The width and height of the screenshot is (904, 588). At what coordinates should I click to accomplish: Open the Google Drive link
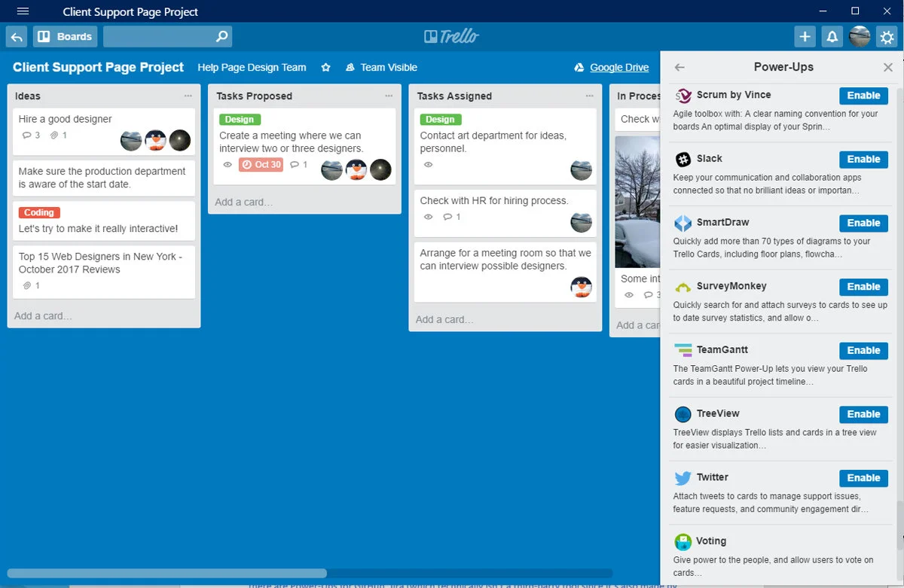[x=618, y=68]
